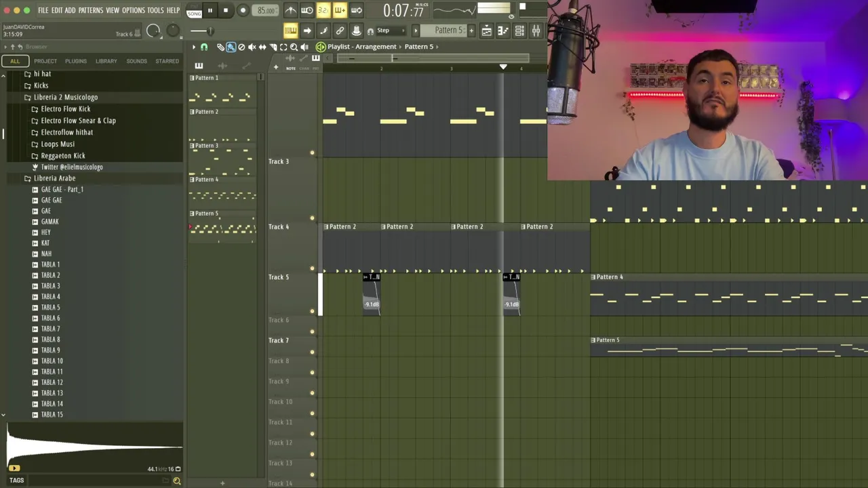The height and width of the screenshot is (488, 868).
Task: Select the Delete tool in playlist
Action: (x=241, y=47)
